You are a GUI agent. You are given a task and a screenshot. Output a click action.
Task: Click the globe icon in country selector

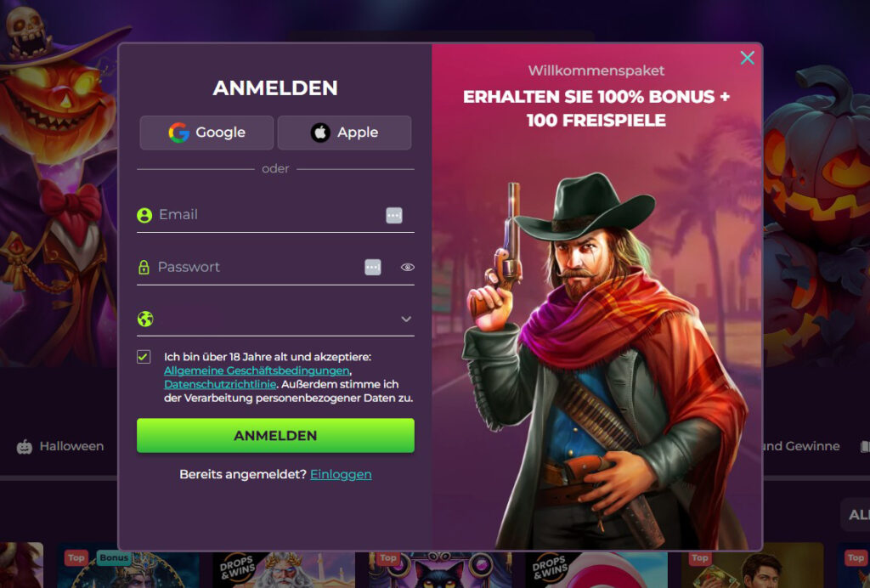pyautogui.click(x=144, y=319)
